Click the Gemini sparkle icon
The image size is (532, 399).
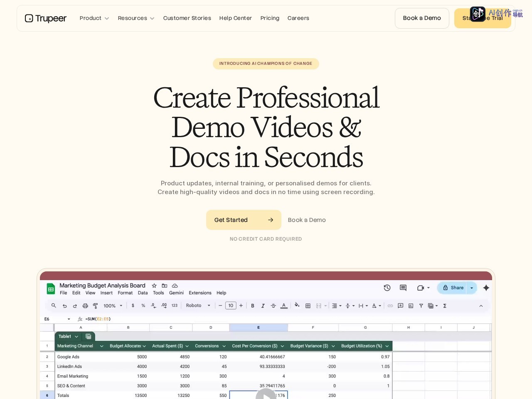tap(486, 288)
